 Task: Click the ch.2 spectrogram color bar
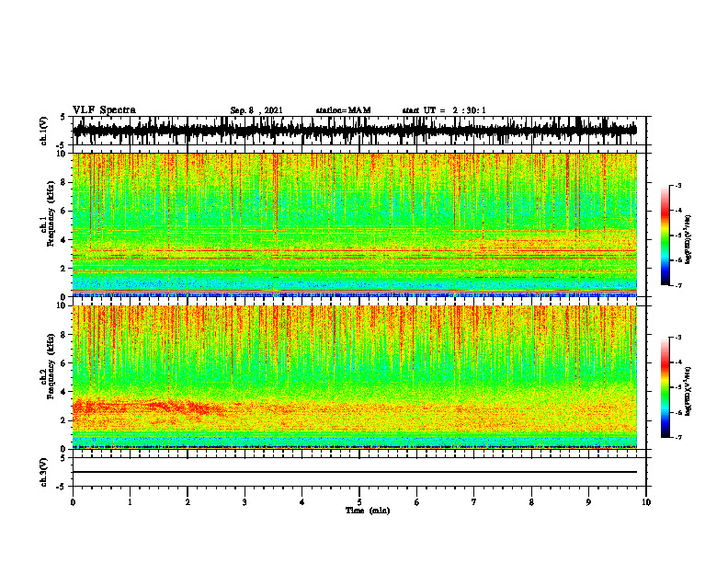click(665, 387)
